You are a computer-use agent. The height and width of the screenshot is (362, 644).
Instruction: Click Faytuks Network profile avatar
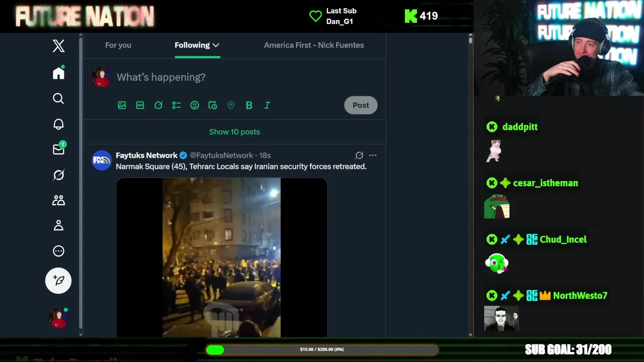pyautogui.click(x=101, y=160)
